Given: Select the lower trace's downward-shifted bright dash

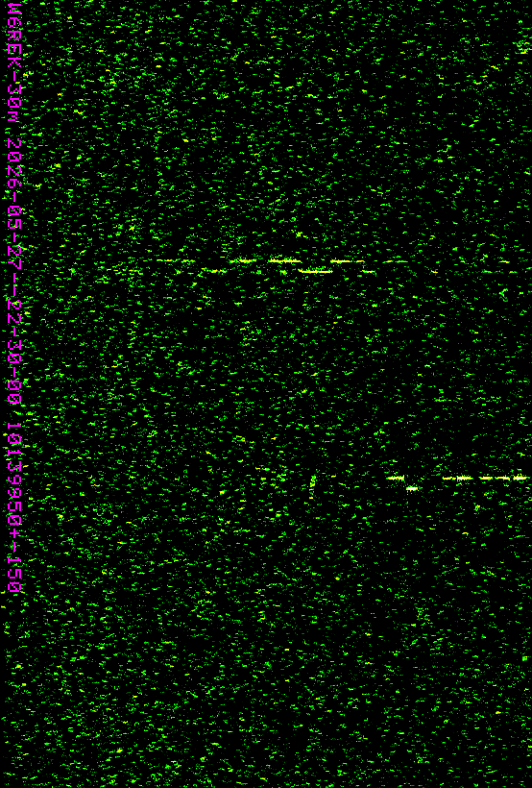Looking at the screenshot, I should pyautogui.click(x=412, y=488).
